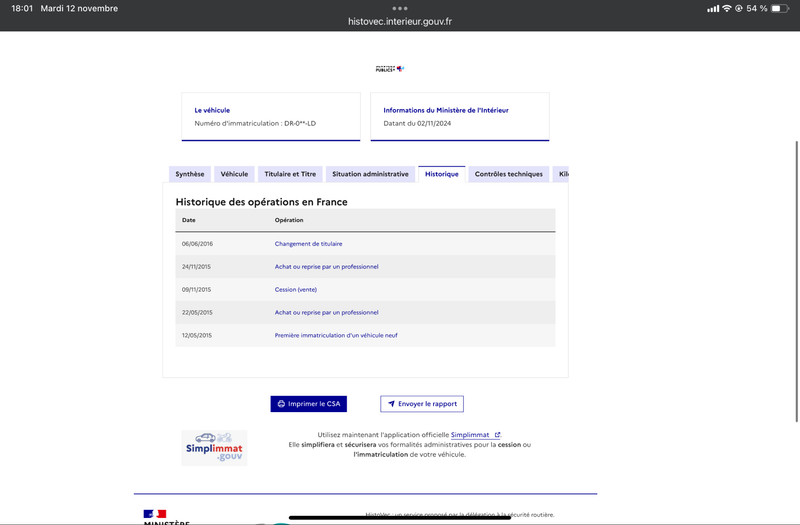The width and height of the screenshot is (800, 525).
Task: Click the Le véhicule card heading
Action: pyautogui.click(x=212, y=110)
